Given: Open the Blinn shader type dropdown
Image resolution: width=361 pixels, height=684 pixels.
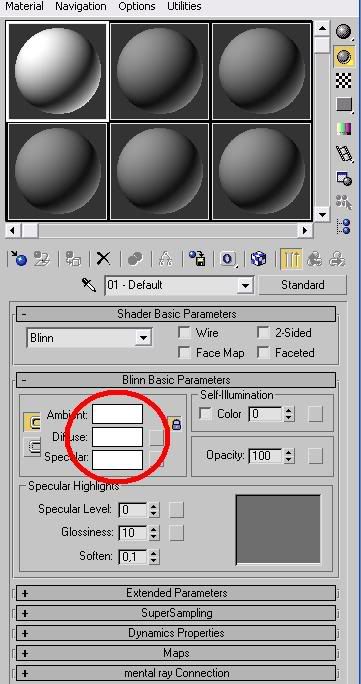Looking at the screenshot, I should 89,338.
